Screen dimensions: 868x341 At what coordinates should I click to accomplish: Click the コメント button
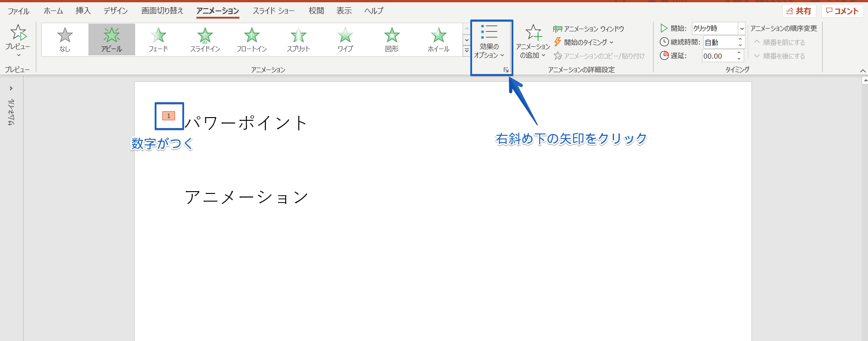(x=843, y=11)
